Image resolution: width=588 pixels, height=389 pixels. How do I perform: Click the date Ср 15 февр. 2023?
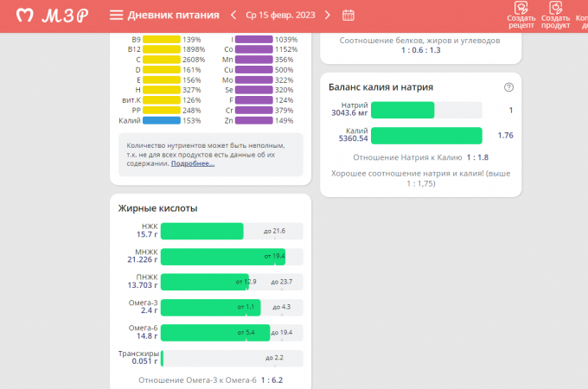pos(280,15)
